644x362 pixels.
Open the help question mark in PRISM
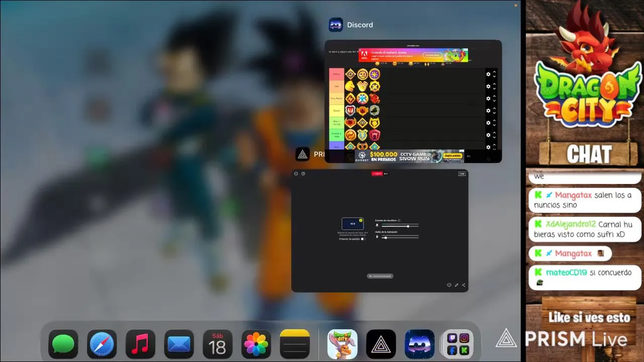[303, 173]
